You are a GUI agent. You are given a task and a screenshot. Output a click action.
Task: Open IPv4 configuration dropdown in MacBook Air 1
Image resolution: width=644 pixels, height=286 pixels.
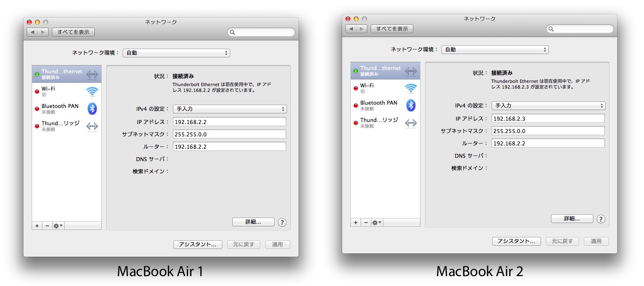tap(230, 109)
